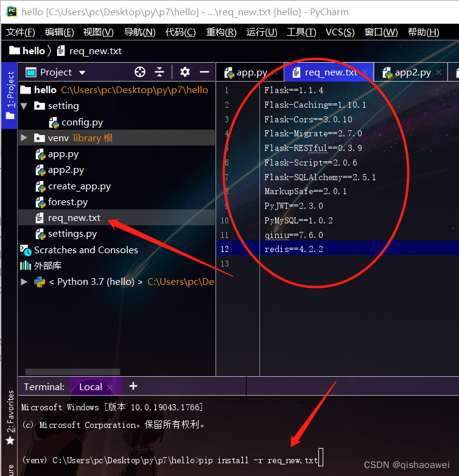This screenshot has height=476, width=459.
Task: Click hello in the breadcrumb bar
Action: [33, 51]
